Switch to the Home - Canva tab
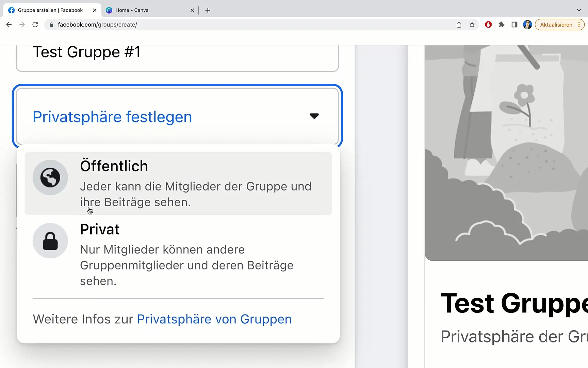The width and height of the screenshot is (588, 368). coord(150,10)
